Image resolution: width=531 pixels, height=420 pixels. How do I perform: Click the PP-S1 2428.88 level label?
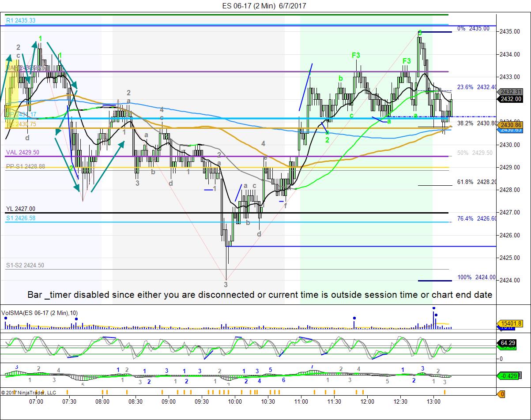click(26, 167)
